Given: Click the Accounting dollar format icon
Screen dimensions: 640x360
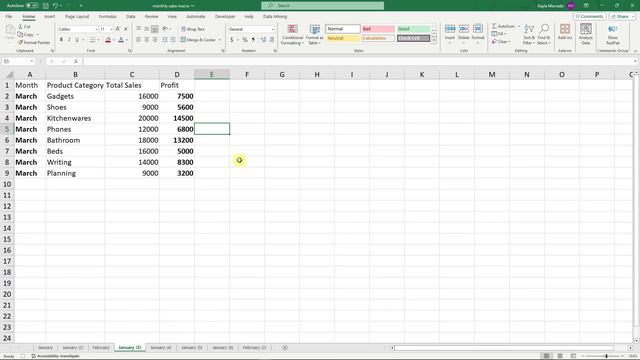Looking at the screenshot, I should (231, 40).
